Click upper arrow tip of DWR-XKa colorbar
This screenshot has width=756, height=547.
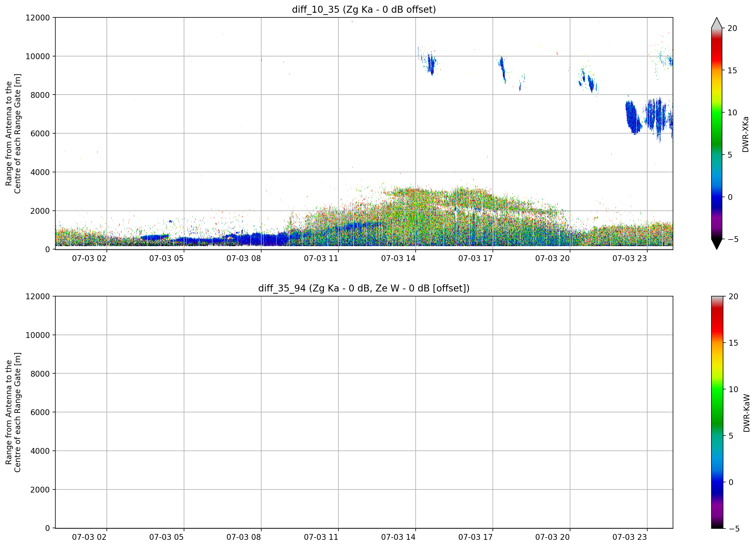tap(716, 23)
